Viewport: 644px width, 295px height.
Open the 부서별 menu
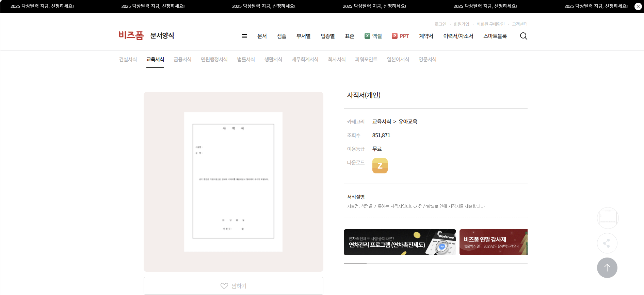(x=303, y=36)
